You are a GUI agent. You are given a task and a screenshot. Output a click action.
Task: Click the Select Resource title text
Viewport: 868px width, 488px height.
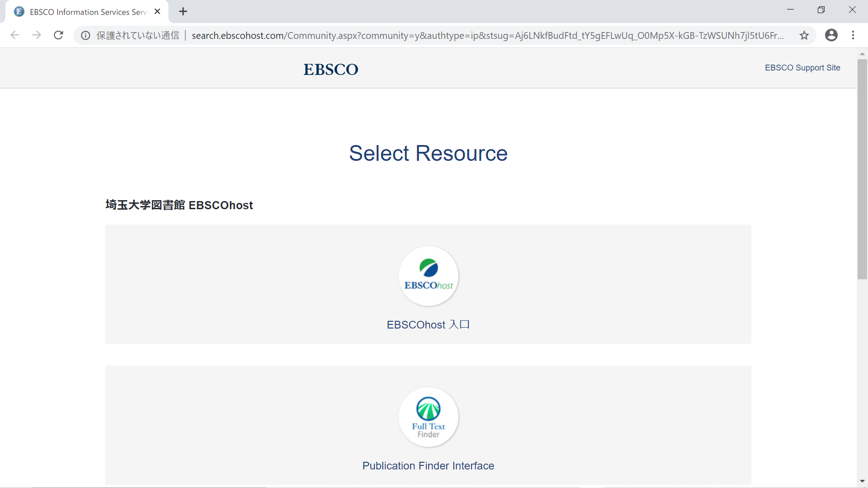coord(428,153)
